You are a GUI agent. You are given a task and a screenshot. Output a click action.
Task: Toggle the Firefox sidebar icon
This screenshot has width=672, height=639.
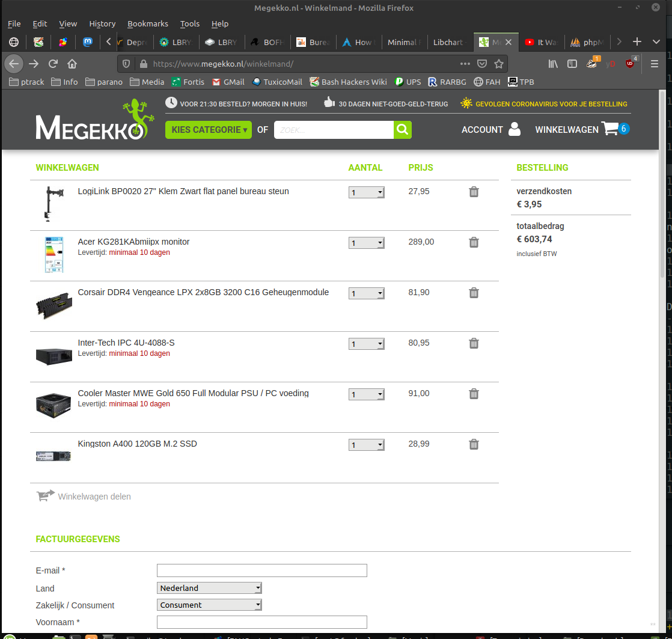(x=572, y=64)
